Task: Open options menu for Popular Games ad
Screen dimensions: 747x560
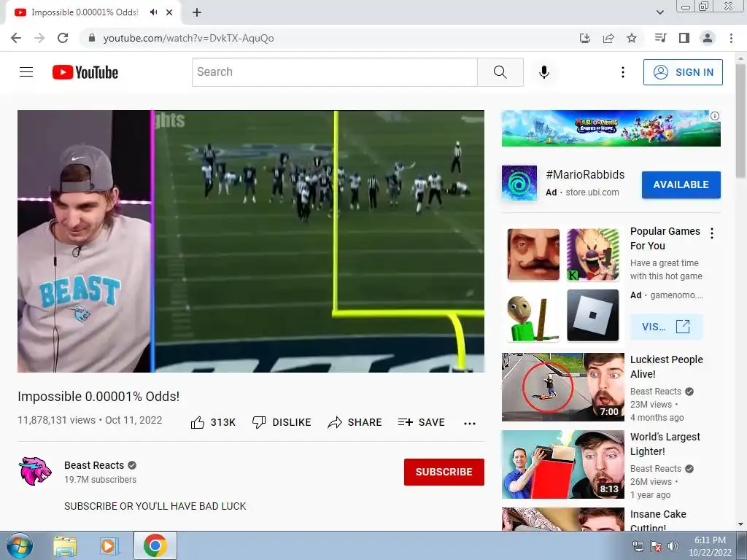Action: point(712,233)
